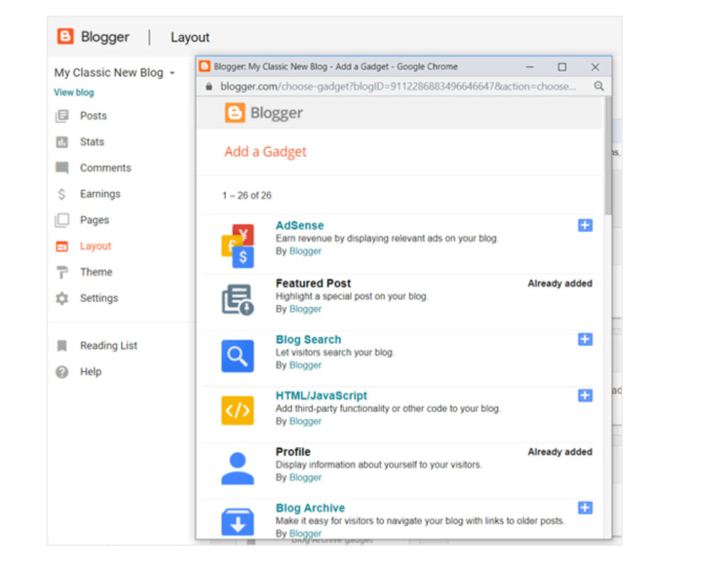Click the View blog link
The image size is (728, 566).
74,92
